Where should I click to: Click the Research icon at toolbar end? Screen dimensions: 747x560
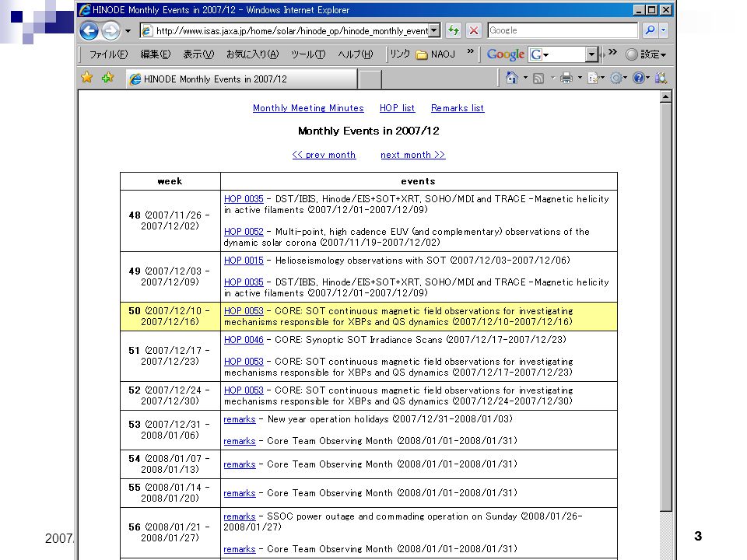[661, 78]
